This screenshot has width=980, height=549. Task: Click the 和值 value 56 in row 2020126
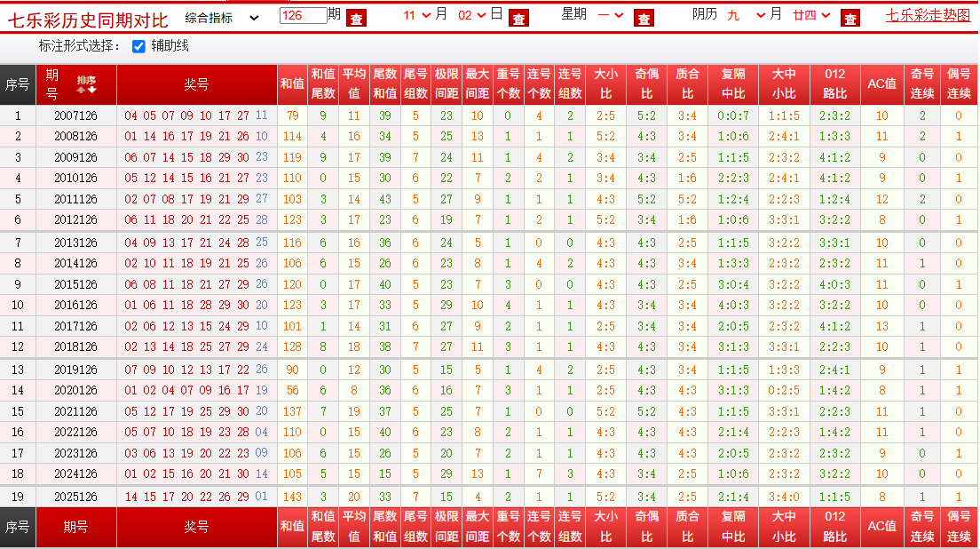tap(292, 391)
